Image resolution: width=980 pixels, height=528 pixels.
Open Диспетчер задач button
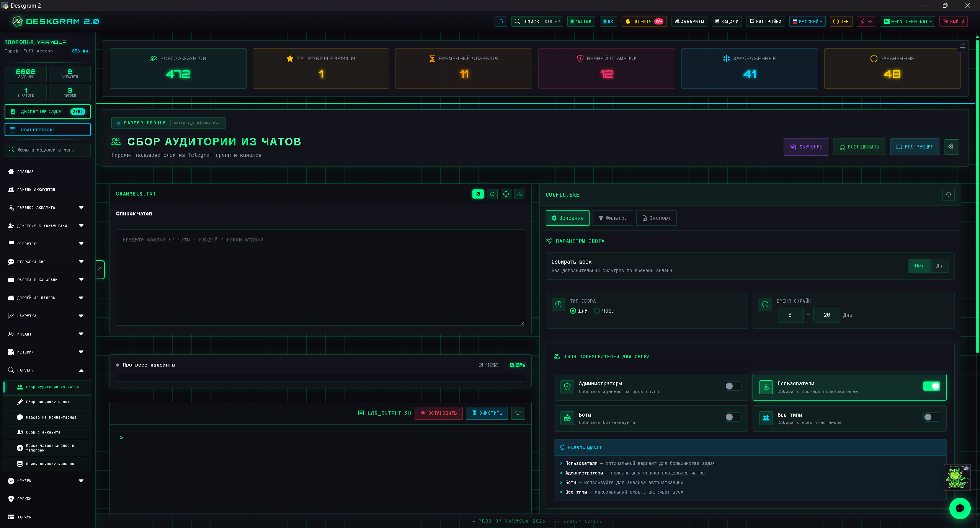pyautogui.click(x=47, y=111)
